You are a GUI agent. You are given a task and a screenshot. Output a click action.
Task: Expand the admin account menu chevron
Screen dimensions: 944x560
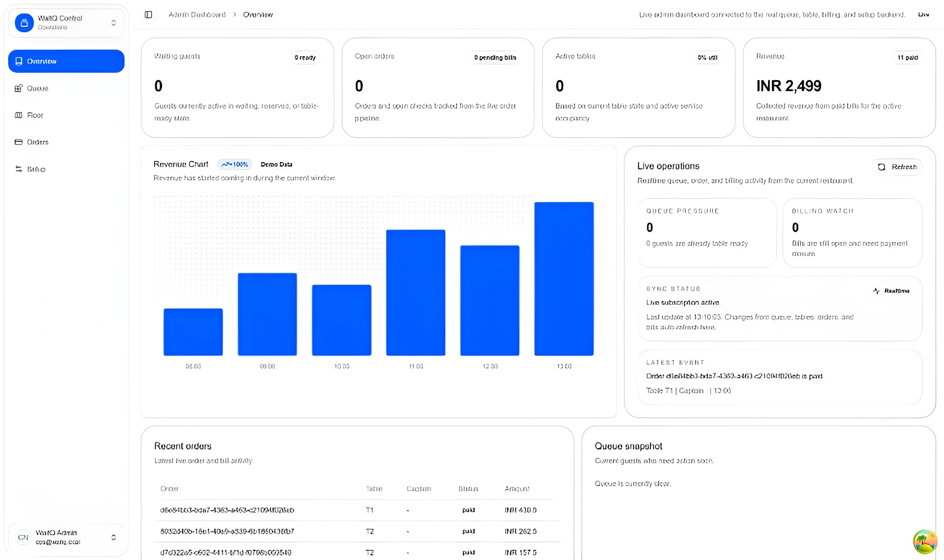pos(113,537)
